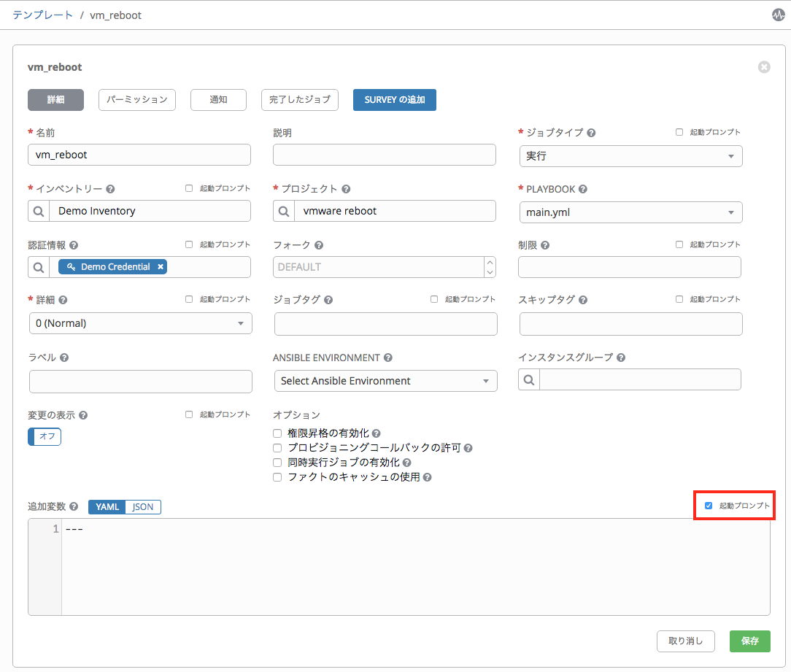Click the 制限 input field

click(x=630, y=267)
